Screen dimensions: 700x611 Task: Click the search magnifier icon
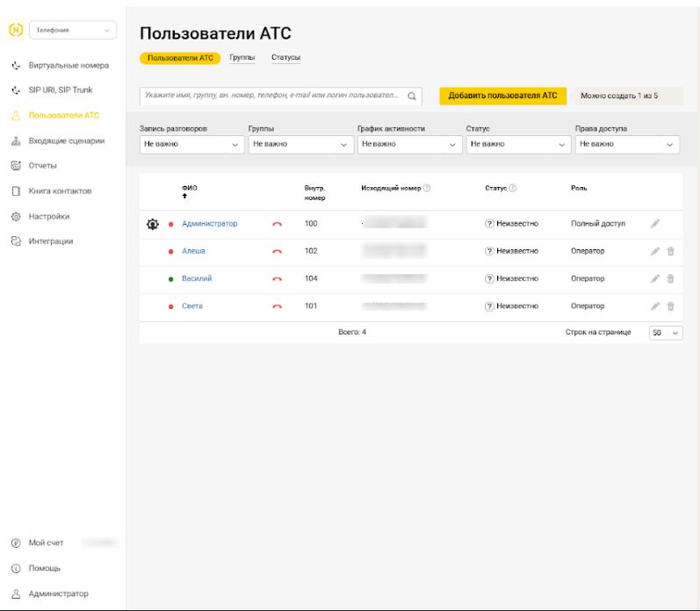point(412,96)
